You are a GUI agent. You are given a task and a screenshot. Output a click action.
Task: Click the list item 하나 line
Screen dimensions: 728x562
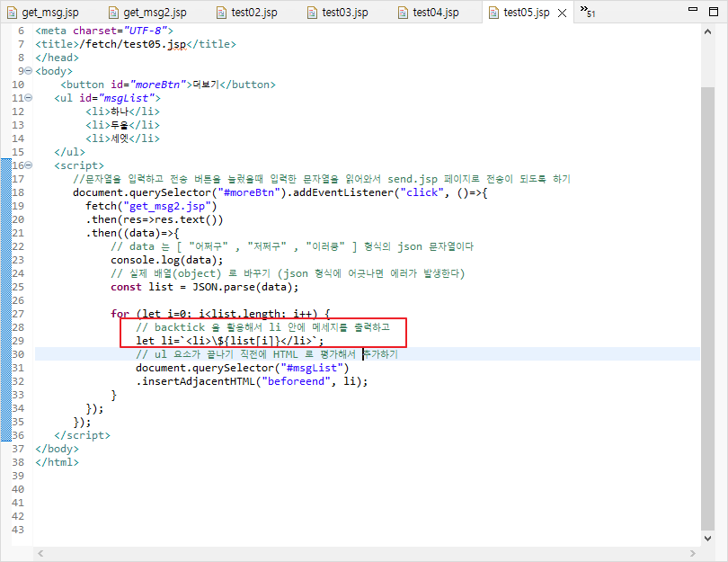(x=122, y=112)
